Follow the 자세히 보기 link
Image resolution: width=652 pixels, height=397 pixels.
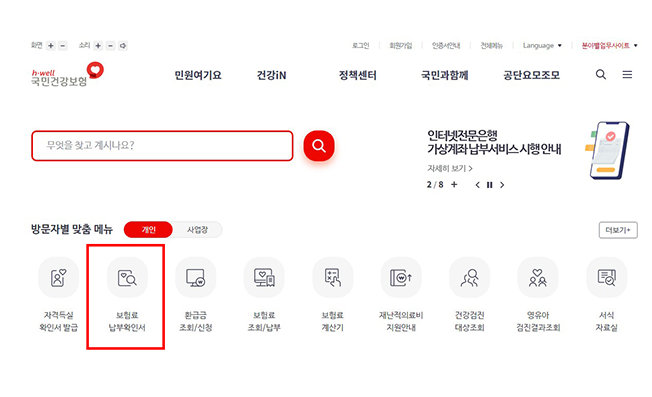450,168
